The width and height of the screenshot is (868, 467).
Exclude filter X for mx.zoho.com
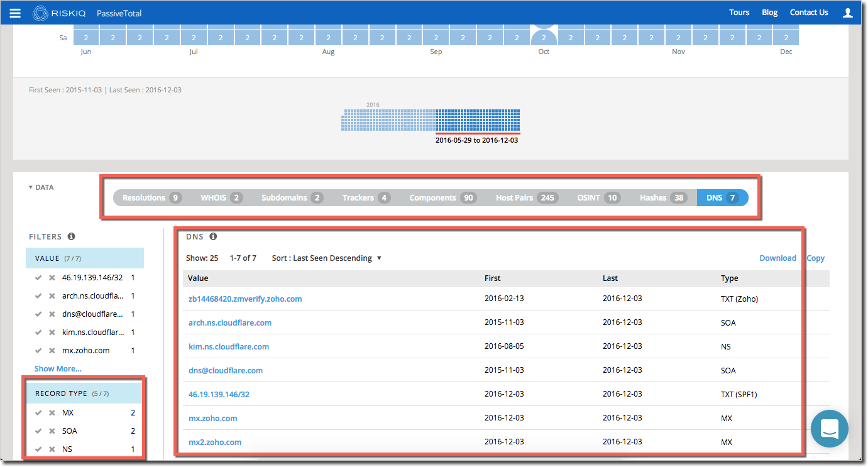click(52, 350)
